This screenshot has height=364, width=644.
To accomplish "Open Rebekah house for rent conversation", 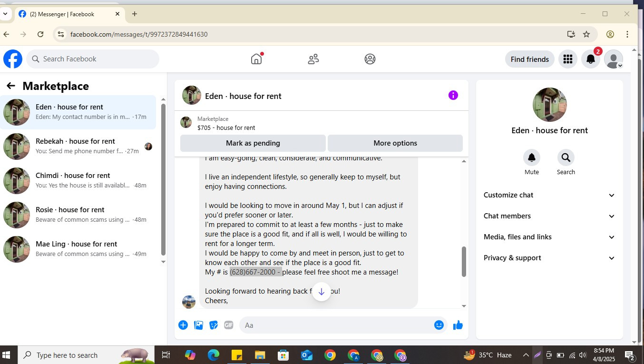I will (x=78, y=147).
